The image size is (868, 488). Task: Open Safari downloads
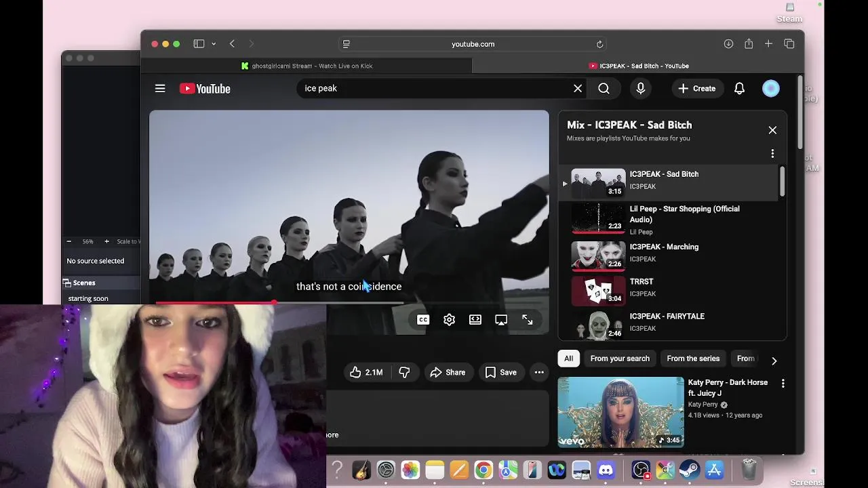728,44
